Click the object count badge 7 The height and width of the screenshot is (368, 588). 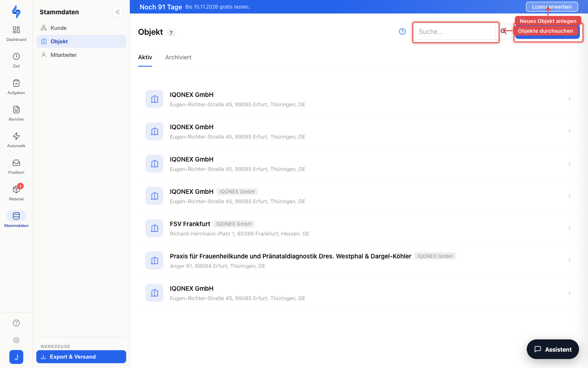tap(171, 33)
